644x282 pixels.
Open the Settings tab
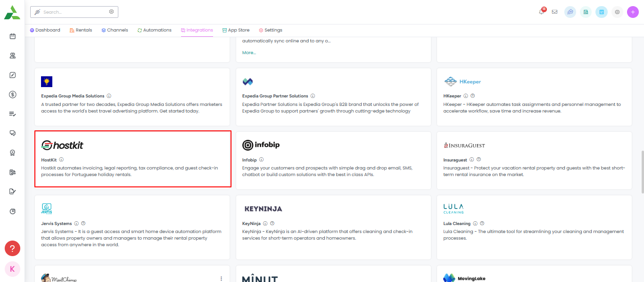270,30
